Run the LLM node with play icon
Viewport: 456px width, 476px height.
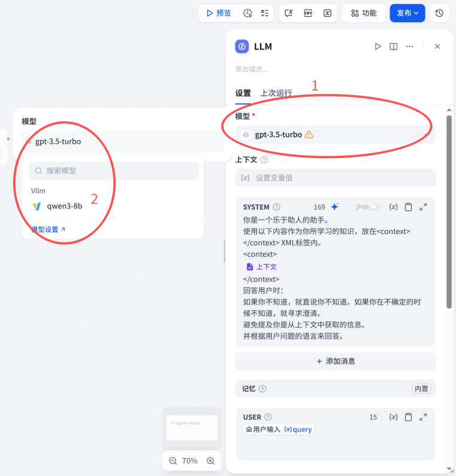pyautogui.click(x=378, y=47)
